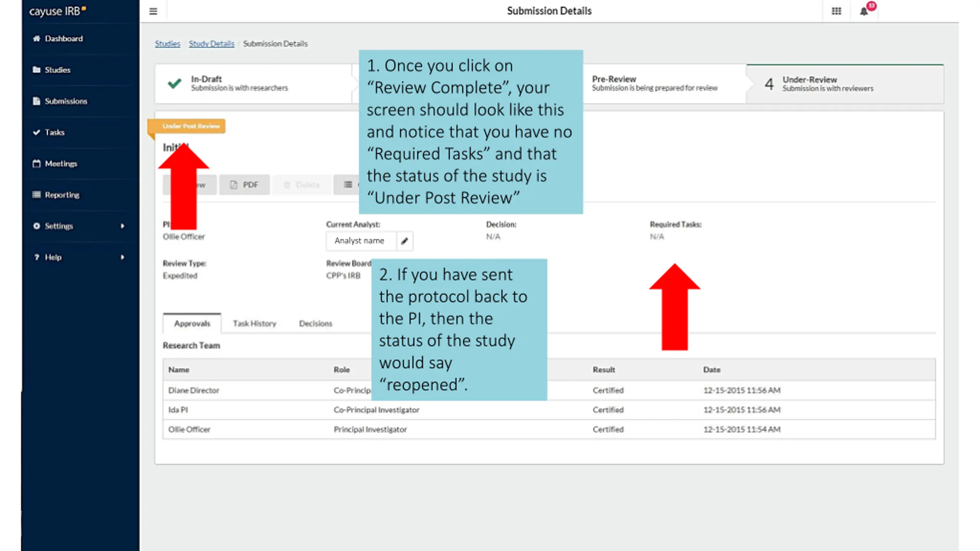The height and width of the screenshot is (551, 980).
Task: Select the Under-Review step 4 stage
Action: click(845, 84)
